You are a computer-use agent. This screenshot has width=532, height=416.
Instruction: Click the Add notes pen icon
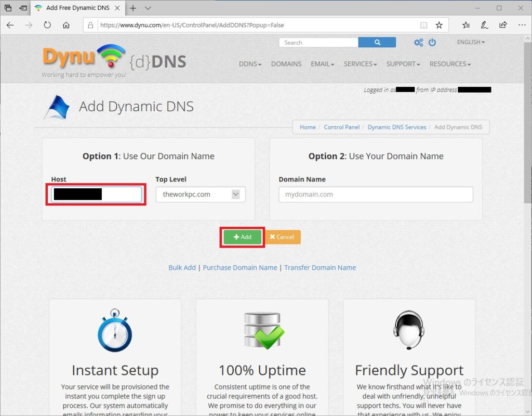click(484, 25)
